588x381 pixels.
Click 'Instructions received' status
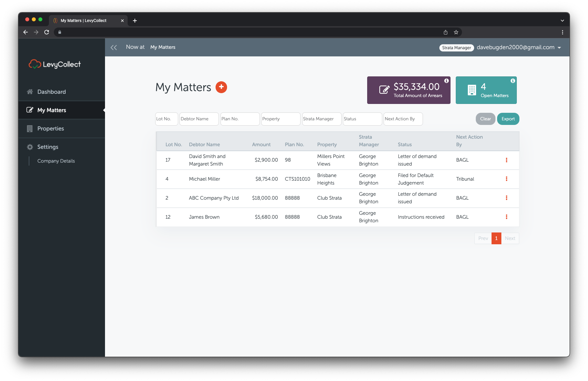421,217
